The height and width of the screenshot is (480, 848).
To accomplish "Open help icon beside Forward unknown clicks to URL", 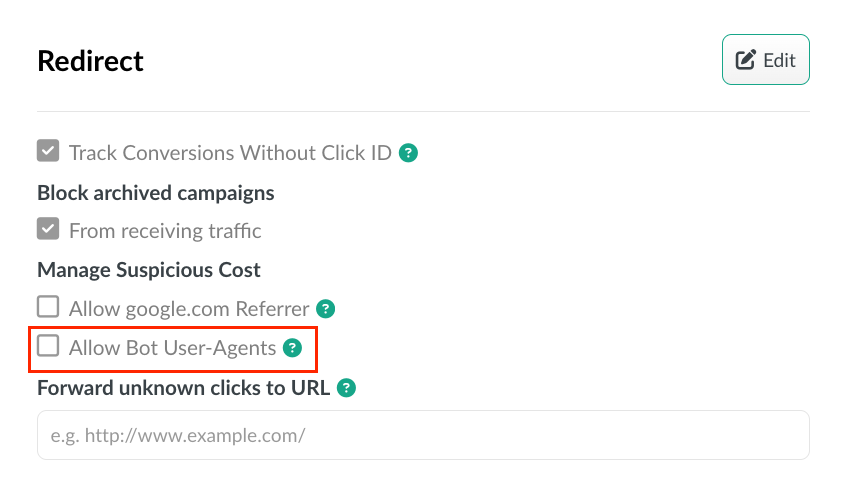I will (x=346, y=388).
